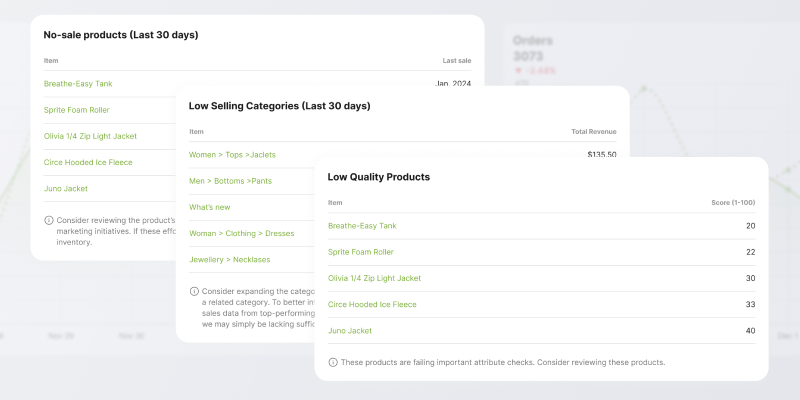Open Juno Jacket in No-sale products list
Viewport: 800px width, 400px height.
point(66,188)
